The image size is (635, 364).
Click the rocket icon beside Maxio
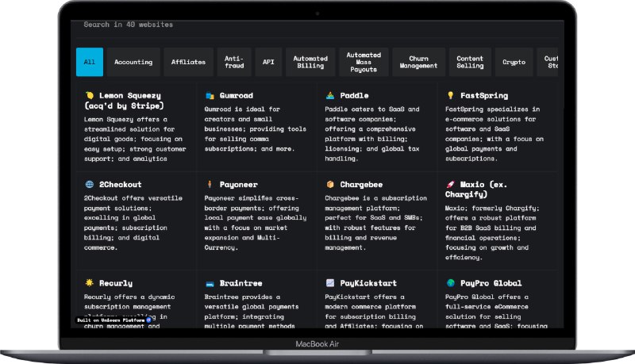tap(450, 184)
